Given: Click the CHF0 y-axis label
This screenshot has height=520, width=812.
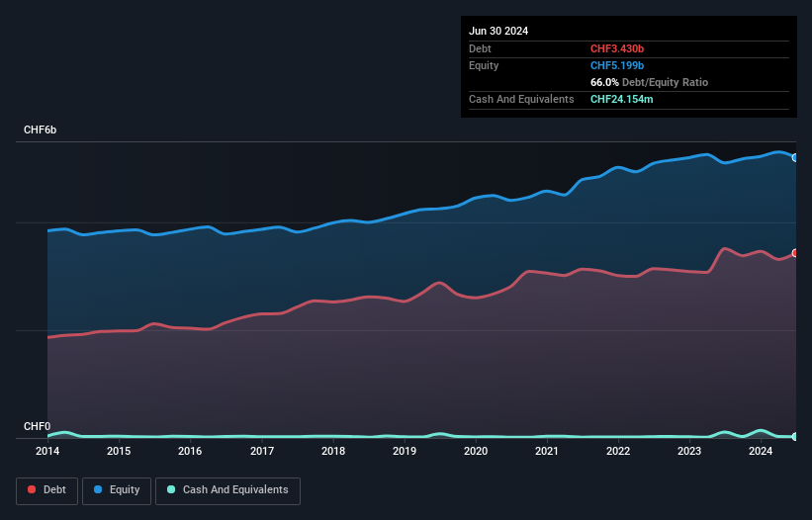Looking at the screenshot, I should pos(37,426).
